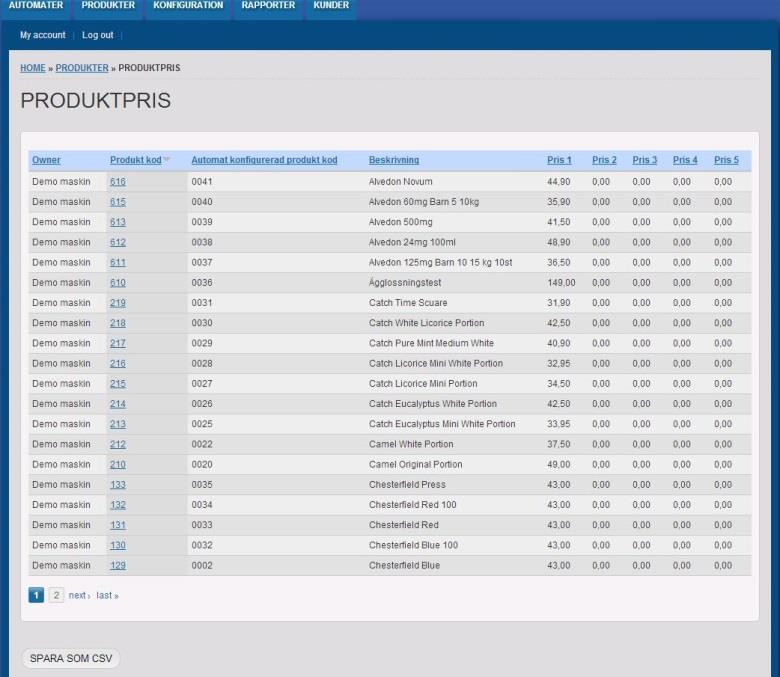The width and height of the screenshot is (780, 677).
Task: Select Catch Time Scuare description
Action: tap(408, 303)
